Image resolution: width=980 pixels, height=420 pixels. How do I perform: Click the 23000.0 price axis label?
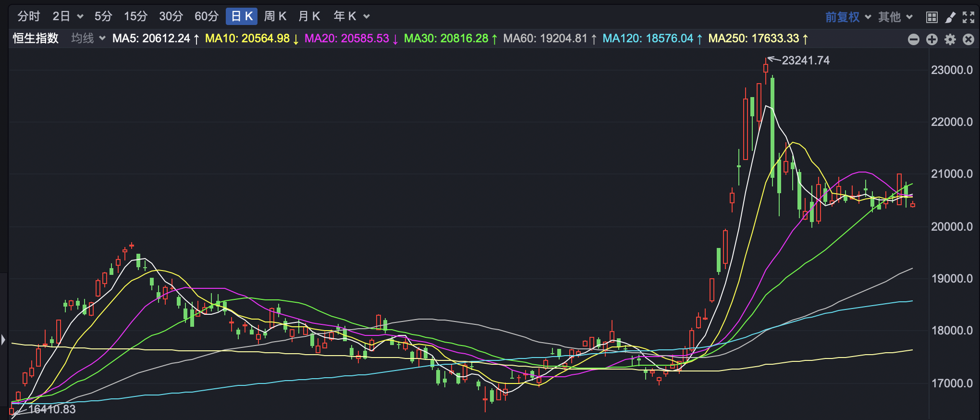point(952,70)
